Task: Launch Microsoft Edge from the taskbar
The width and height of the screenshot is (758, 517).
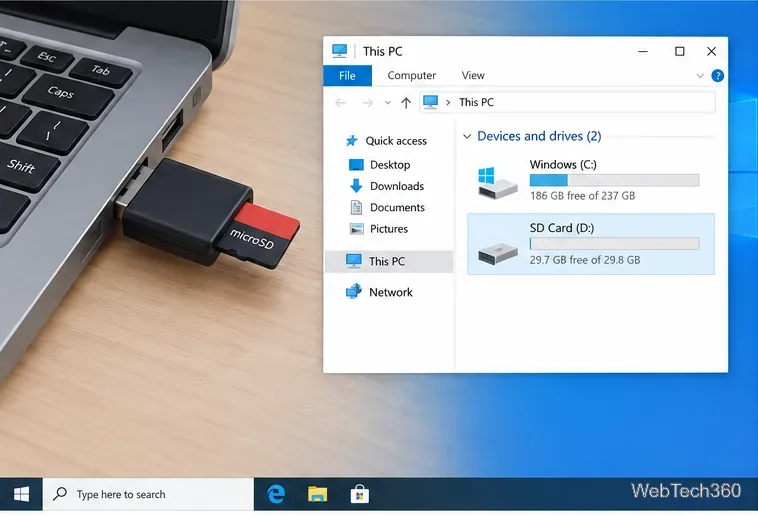Action: [x=276, y=494]
